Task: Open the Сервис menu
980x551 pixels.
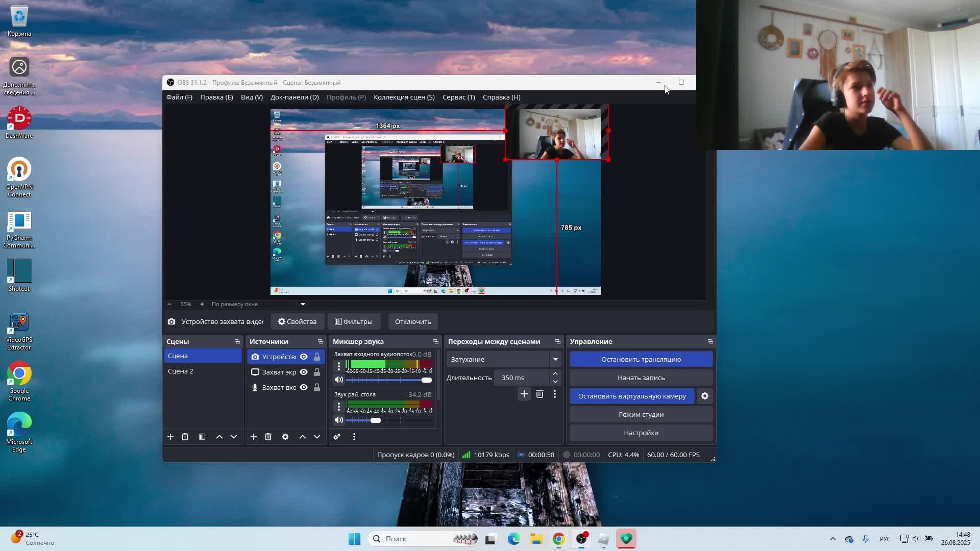Action: 458,97
